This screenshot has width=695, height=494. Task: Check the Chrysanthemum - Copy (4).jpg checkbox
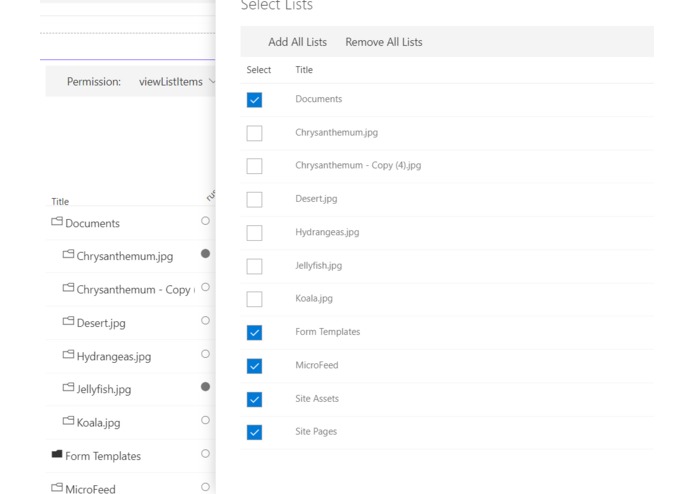pyautogui.click(x=254, y=166)
